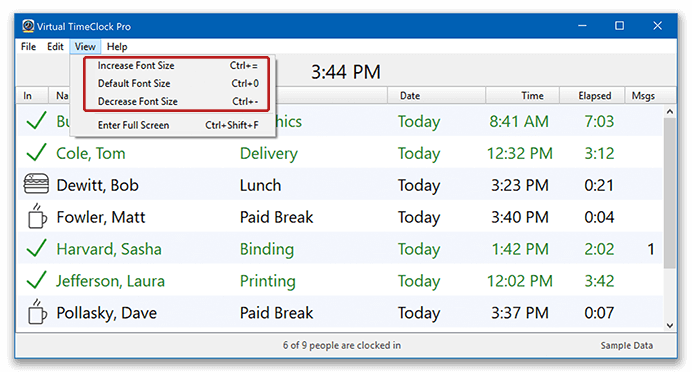Click the message count 1 for Harvard, Sasha
Image resolution: width=692 pixels, height=372 pixels.
[651, 249]
